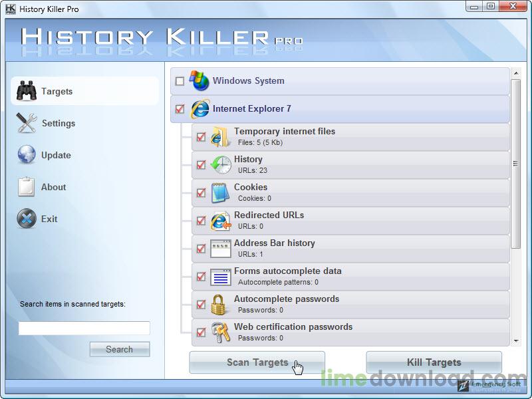532x399 pixels.
Task: Uncheck the Internet Explorer 7 checkbox
Action: click(x=180, y=109)
